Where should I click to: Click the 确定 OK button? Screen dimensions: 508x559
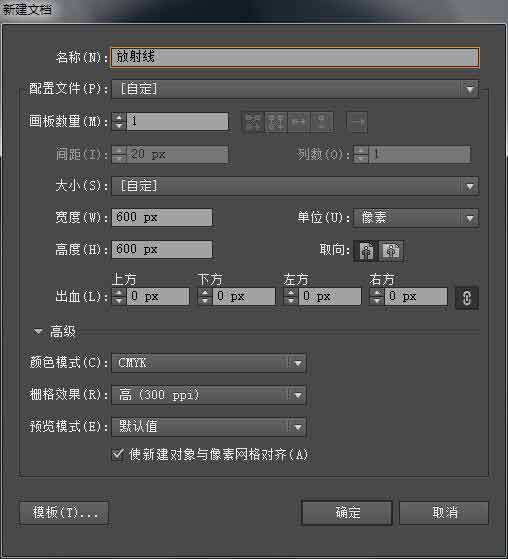[x=347, y=513]
